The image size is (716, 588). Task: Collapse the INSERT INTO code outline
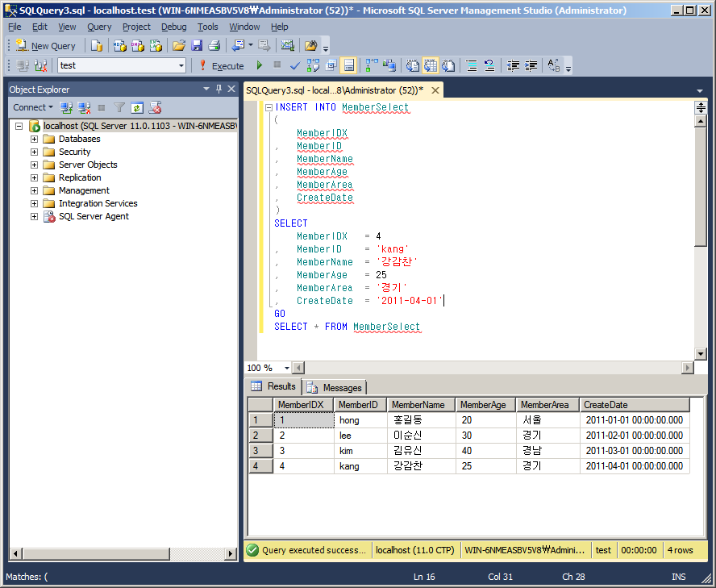(x=269, y=107)
